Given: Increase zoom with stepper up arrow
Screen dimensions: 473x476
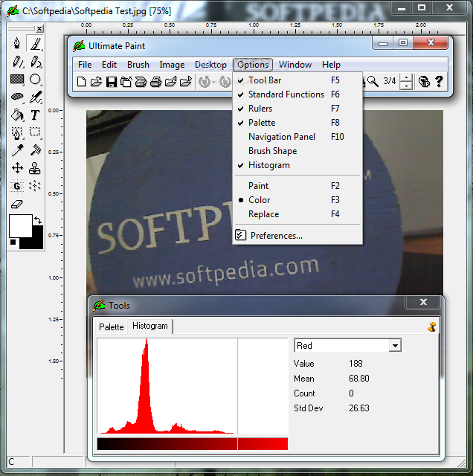Looking at the screenshot, I should pos(406,77).
